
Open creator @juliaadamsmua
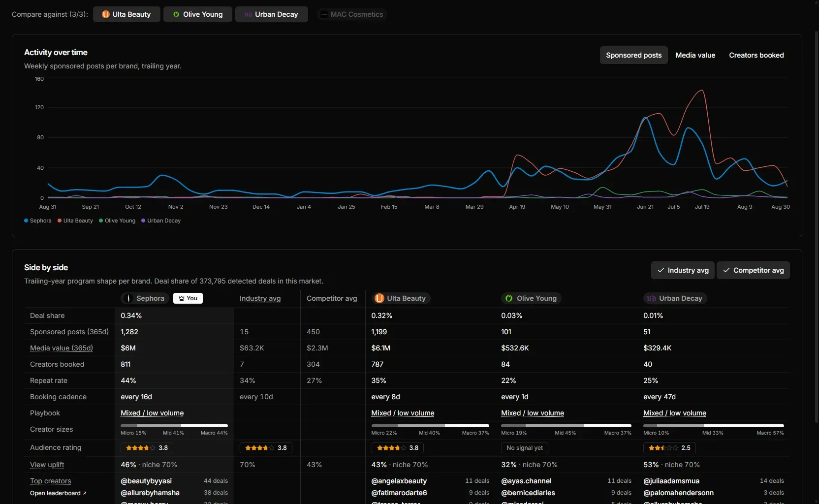(671, 481)
